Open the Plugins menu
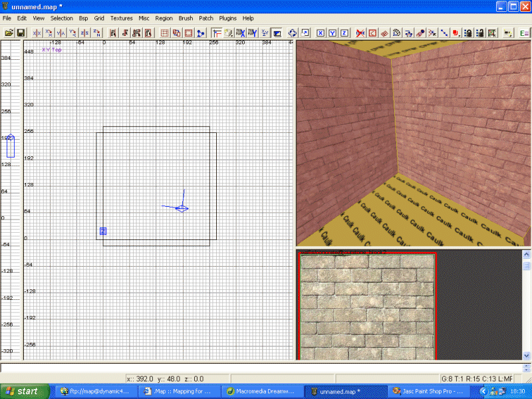This screenshot has width=532, height=399. pos(227,19)
